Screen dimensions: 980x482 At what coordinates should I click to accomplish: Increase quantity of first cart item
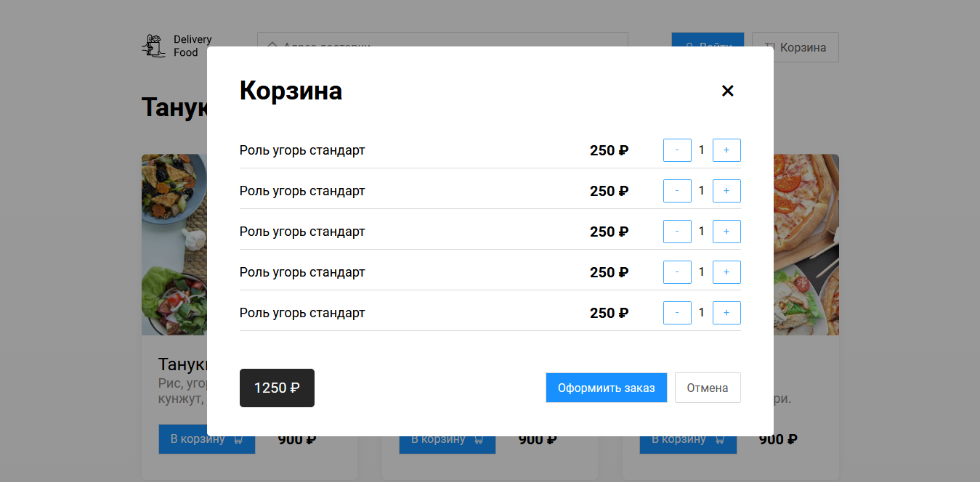coord(726,150)
